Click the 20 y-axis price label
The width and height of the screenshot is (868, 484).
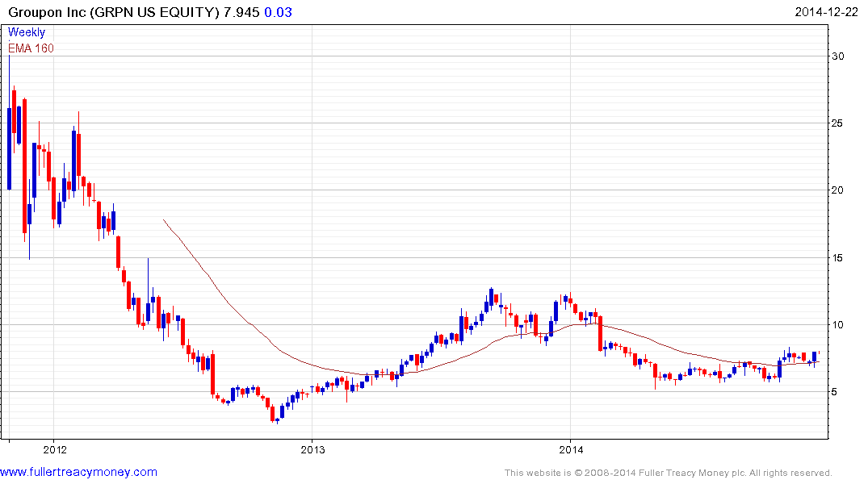pyautogui.click(x=837, y=190)
